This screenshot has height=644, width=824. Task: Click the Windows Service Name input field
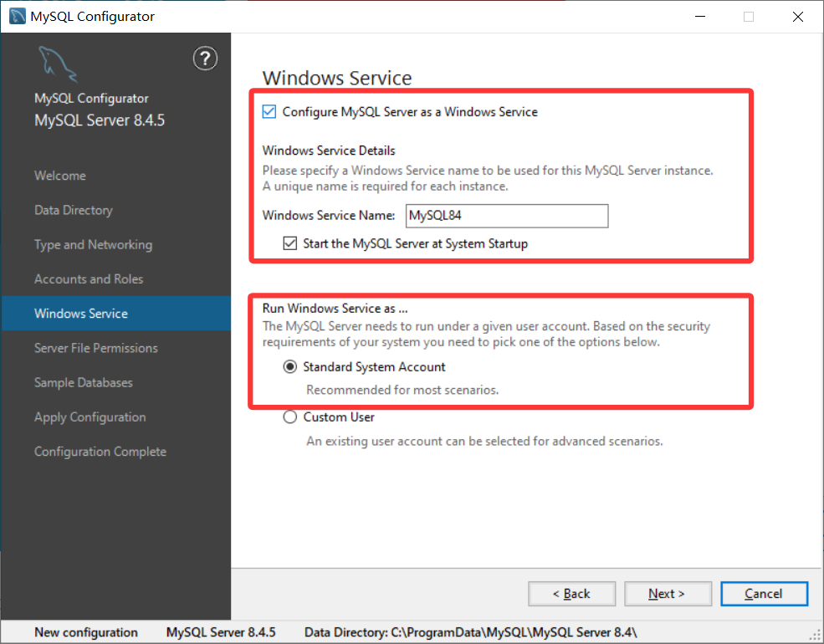pos(507,216)
